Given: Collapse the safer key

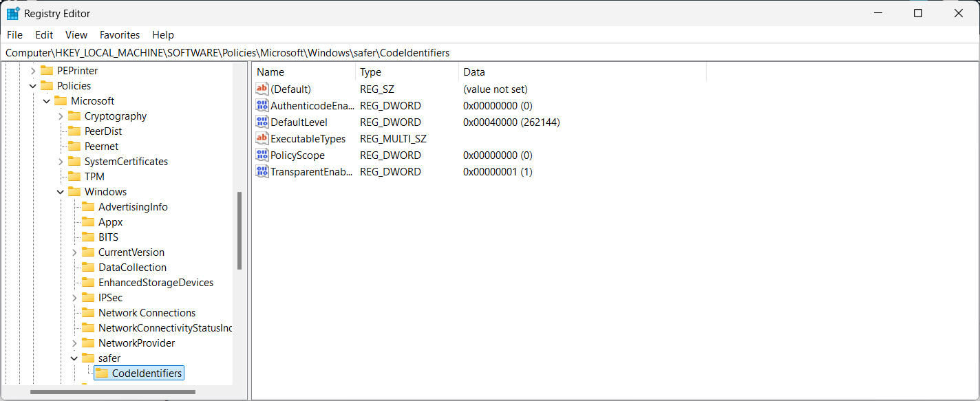Looking at the screenshot, I should click(x=74, y=358).
